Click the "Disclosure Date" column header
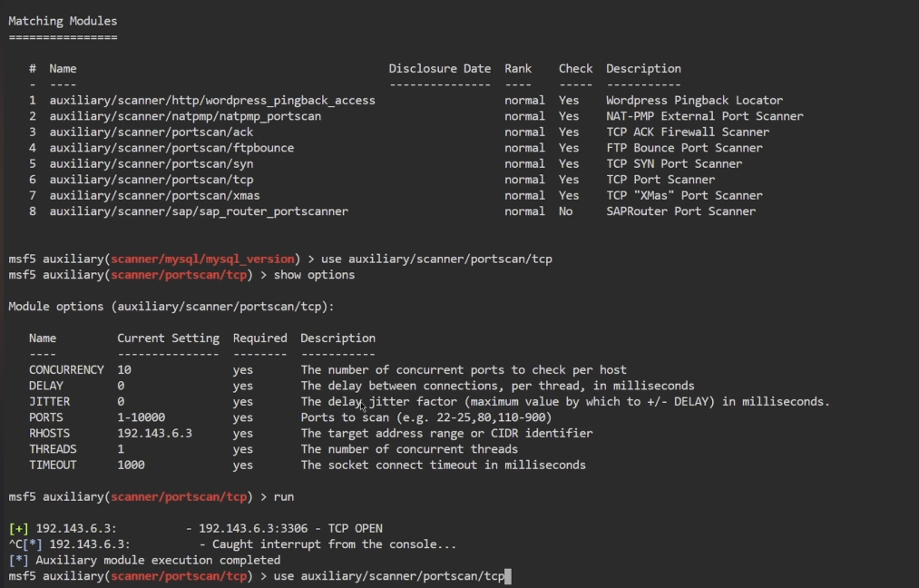This screenshot has width=919, height=588. point(439,68)
